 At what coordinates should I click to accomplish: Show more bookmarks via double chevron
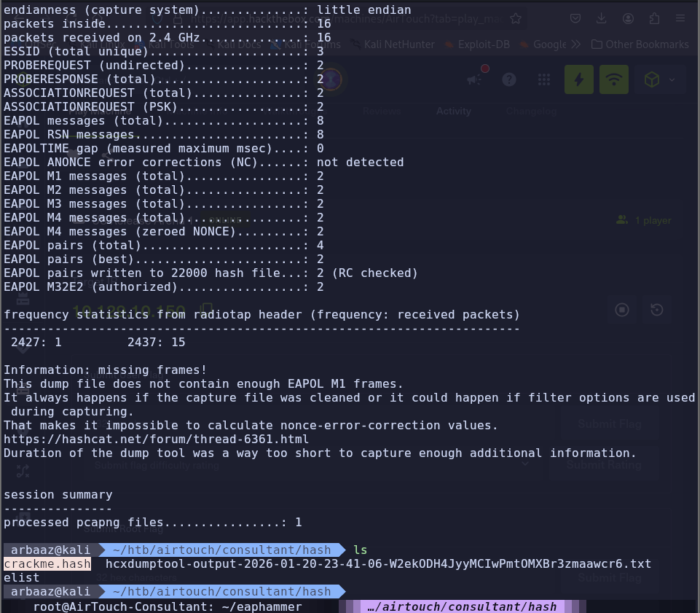[x=576, y=44]
